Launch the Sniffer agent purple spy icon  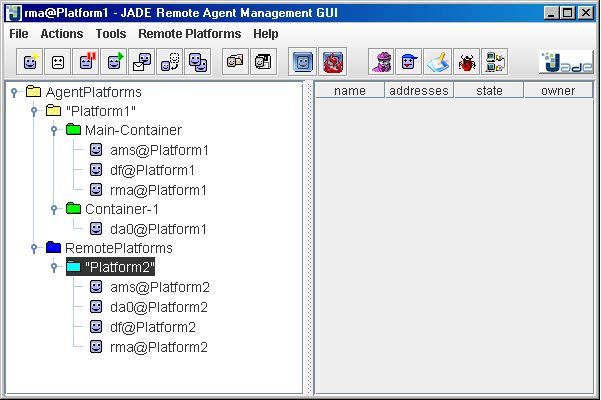click(x=381, y=62)
